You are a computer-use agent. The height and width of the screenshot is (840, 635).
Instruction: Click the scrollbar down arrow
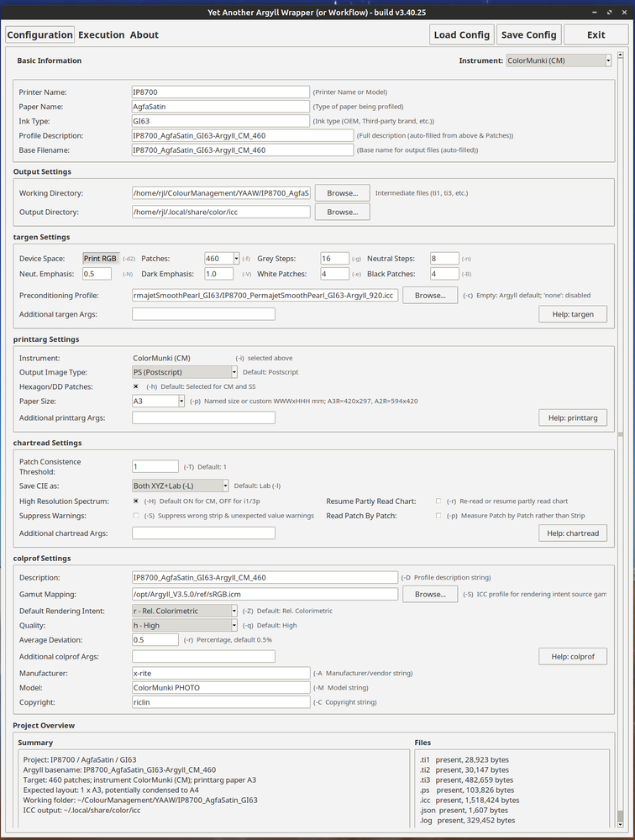[621, 825]
